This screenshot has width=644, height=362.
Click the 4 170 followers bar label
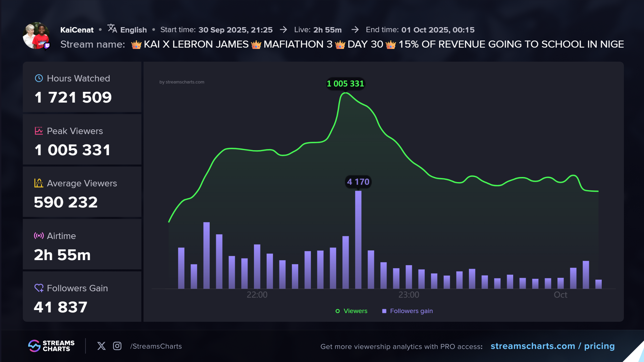(x=358, y=182)
